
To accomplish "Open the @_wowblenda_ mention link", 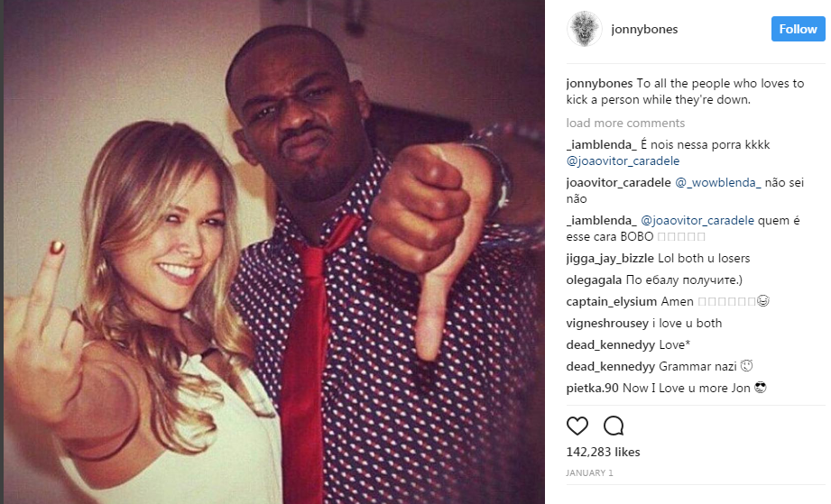I will click(x=717, y=183).
